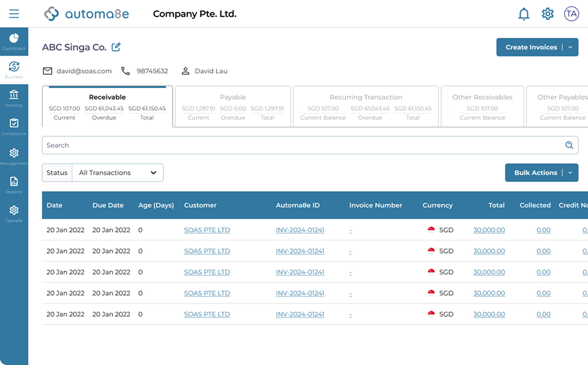The image size is (588, 365).
Task: Open 0.00 collected in second row
Action: (x=544, y=251)
